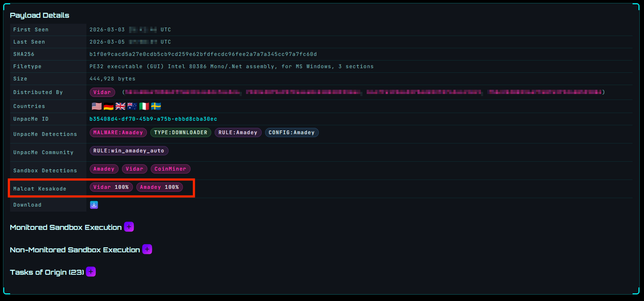644x301 pixels.
Task: Click the Australian flag icon
Action: click(132, 106)
